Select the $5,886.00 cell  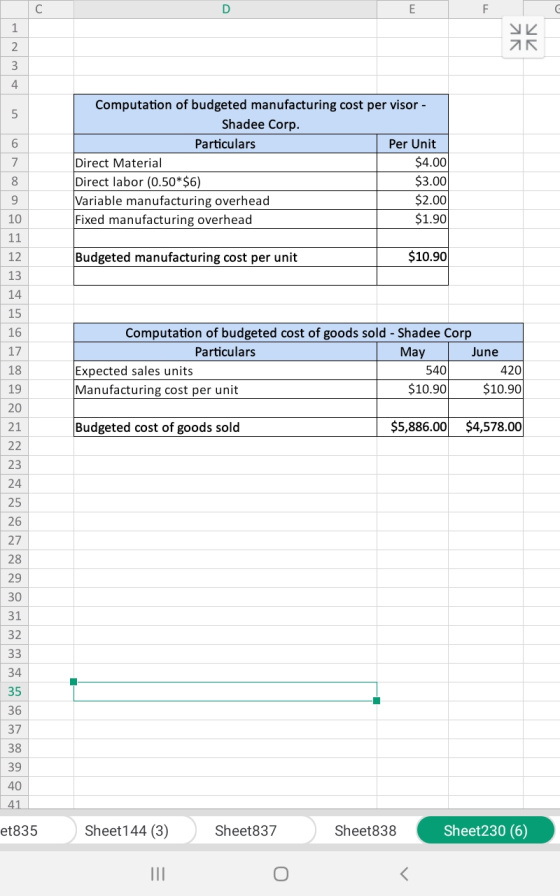click(x=413, y=427)
